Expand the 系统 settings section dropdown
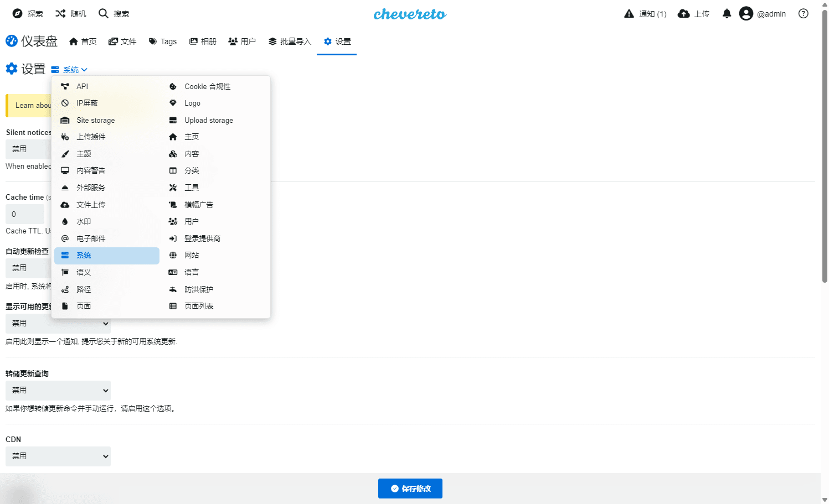The height and width of the screenshot is (504, 829). click(69, 70)
